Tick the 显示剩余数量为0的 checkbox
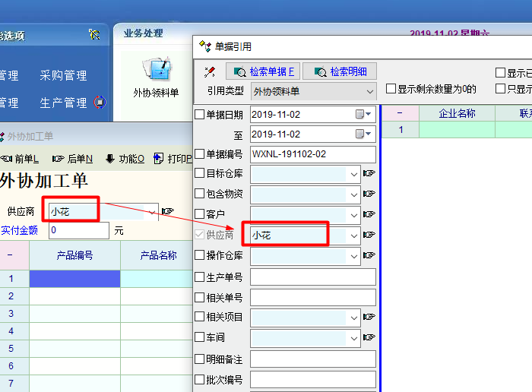 (391, 89)
